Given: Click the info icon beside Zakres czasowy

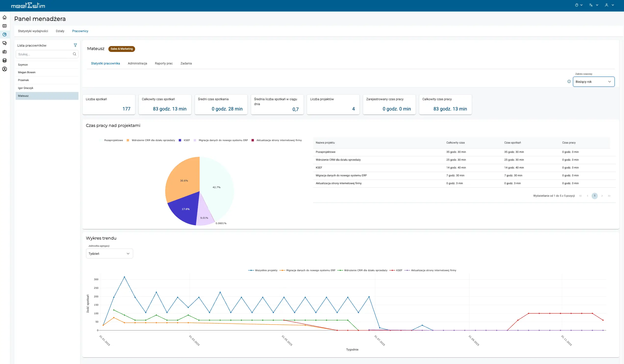Looking at the screenshot, I should 569,81.
